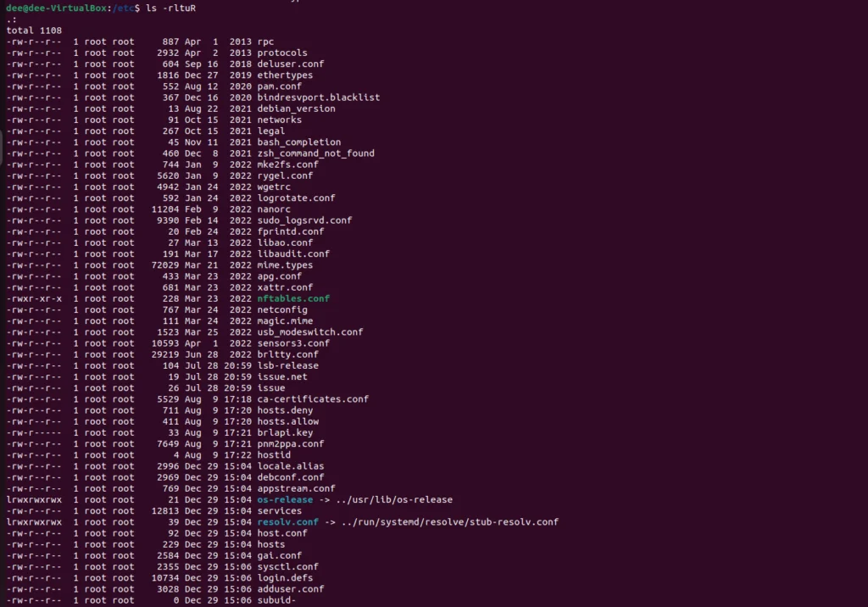
Task: Click the stub-resolv.conf symlink target path
Action: tap(450, 521)
